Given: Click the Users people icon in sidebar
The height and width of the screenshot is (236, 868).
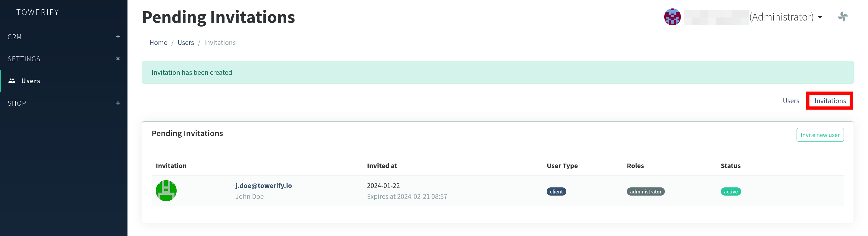Looking at the screenshot, I should tap(12, 81).
